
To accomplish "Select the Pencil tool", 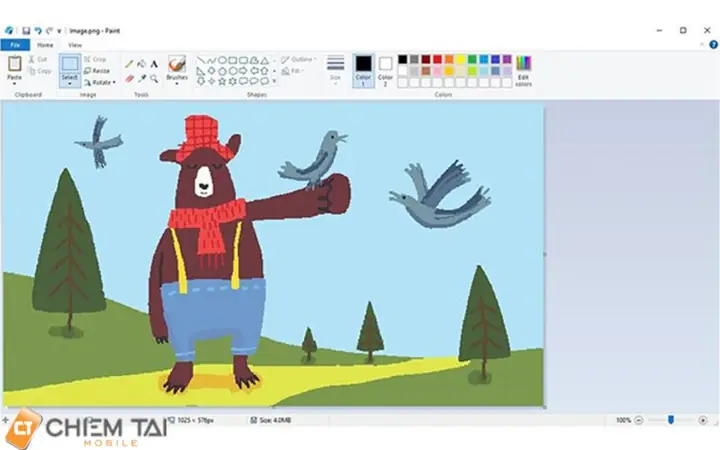I will (x=129, y=64).
